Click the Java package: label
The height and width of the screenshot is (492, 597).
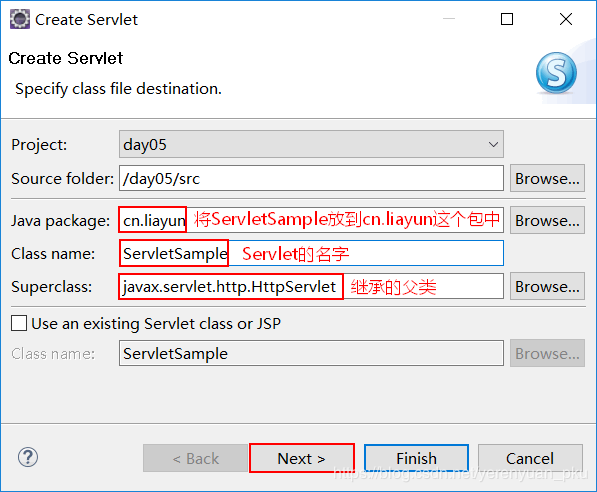61,221
